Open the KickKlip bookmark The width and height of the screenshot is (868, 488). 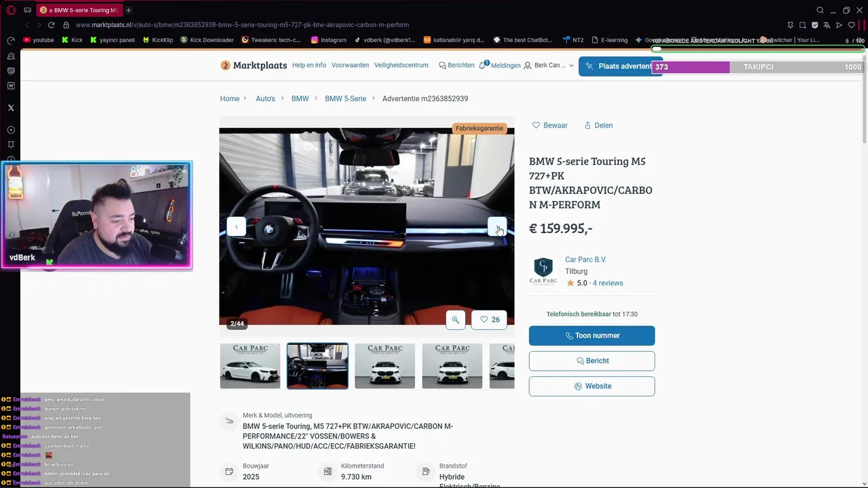pyautogui.click(x=158, y=40)
